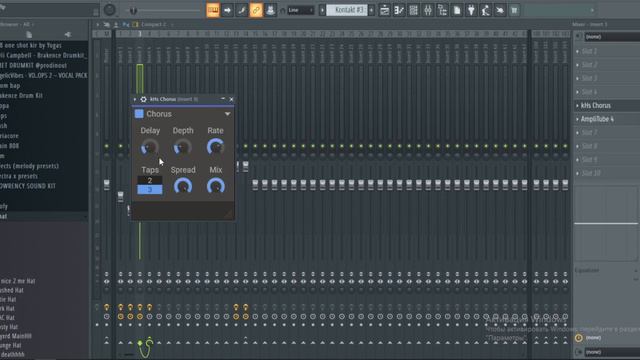Toggle Master track mute LED
The height and width of the screenshot is (360, 640).
click(x=107, y=146)
